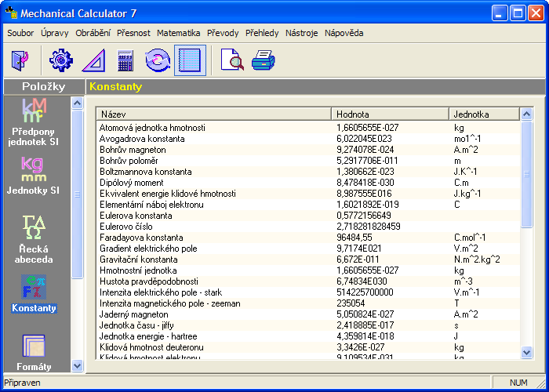Click the Připraven status bar text
The width and height of the screenshot is (549, 392).
click(22, 383)
